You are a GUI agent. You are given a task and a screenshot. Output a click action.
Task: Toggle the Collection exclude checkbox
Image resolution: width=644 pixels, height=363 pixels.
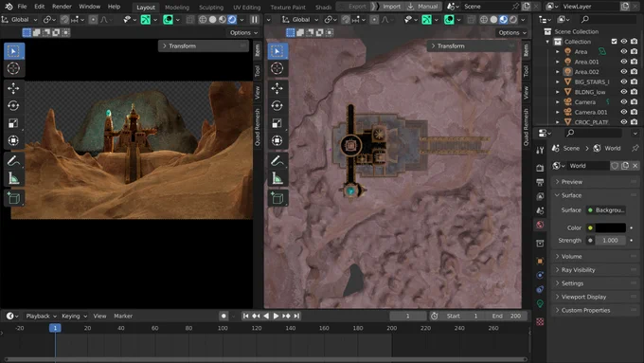pos(614,42)
